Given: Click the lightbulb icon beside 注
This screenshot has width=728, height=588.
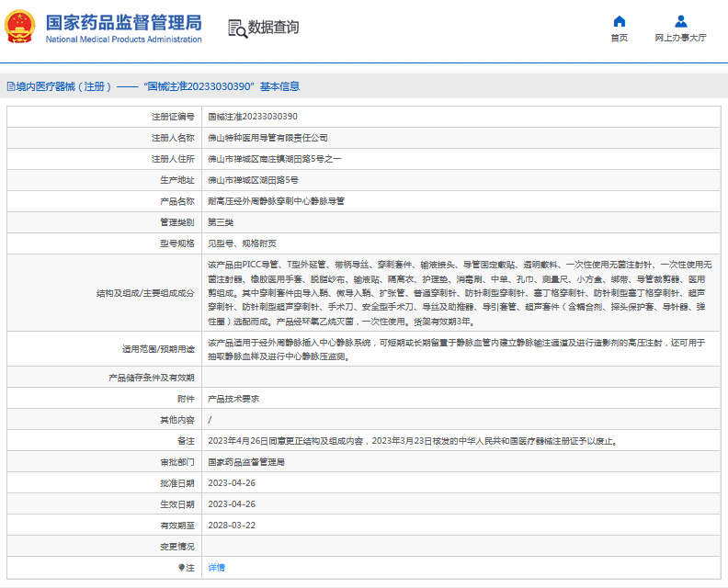Looking at the screenshot, I should 181,568.
